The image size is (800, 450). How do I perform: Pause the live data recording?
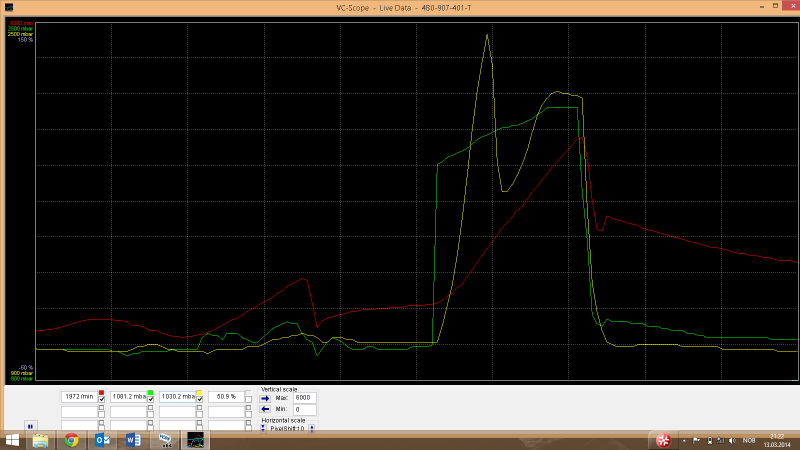click(30, 426)
